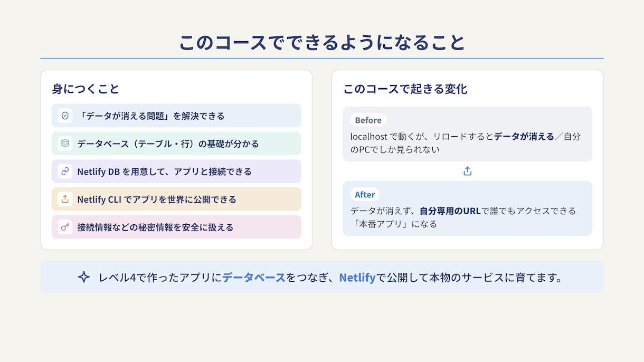Click the heading 身につくこと
The width and height of the screenshot is (644, 362).
(86, 89)
